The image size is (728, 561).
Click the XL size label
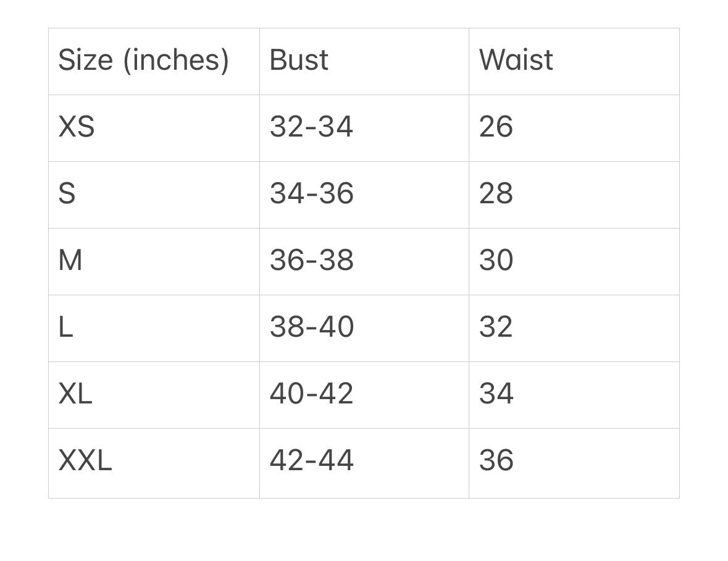pos(75,394)
